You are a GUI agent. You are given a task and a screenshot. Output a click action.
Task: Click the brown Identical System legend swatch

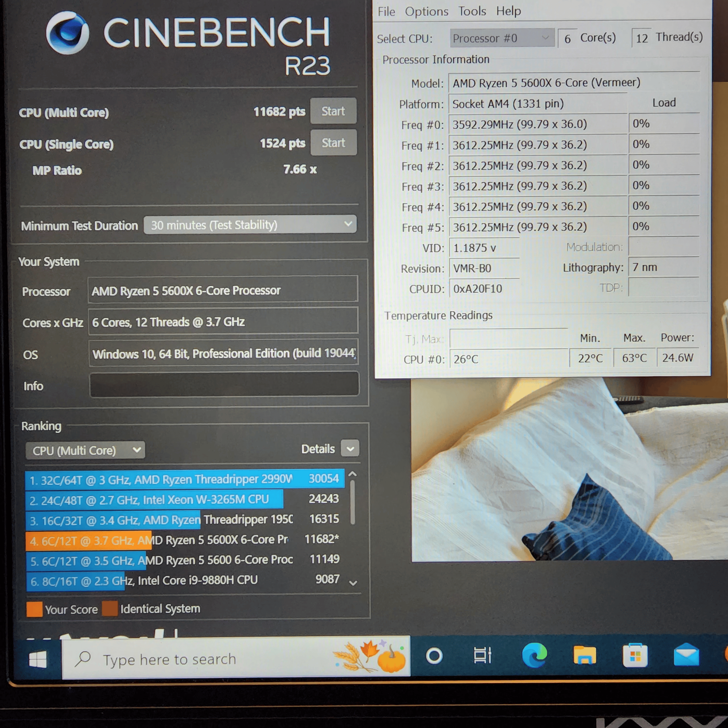click(x=109, y=608)
